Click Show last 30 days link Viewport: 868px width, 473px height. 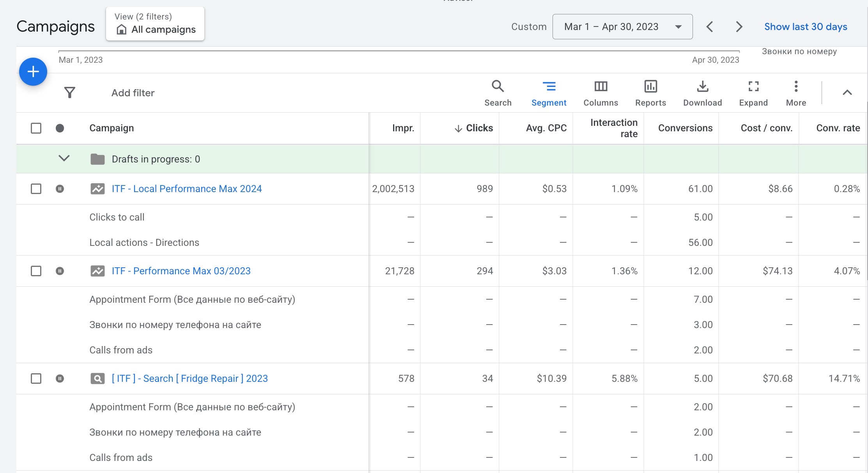(x=806, y=27)
